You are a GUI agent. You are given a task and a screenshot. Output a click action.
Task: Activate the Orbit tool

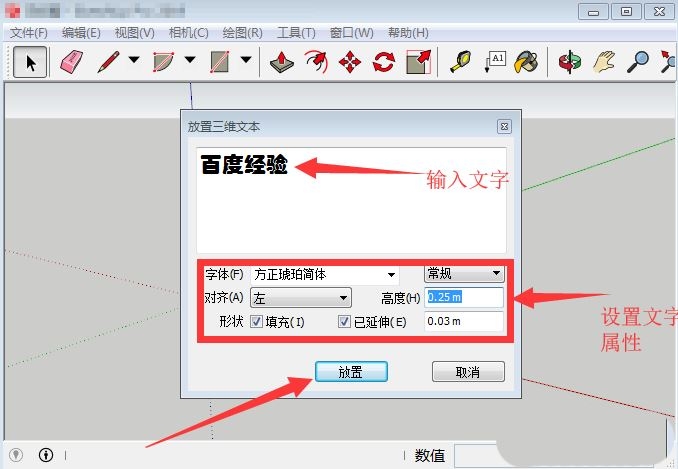[x=569, y=62]
